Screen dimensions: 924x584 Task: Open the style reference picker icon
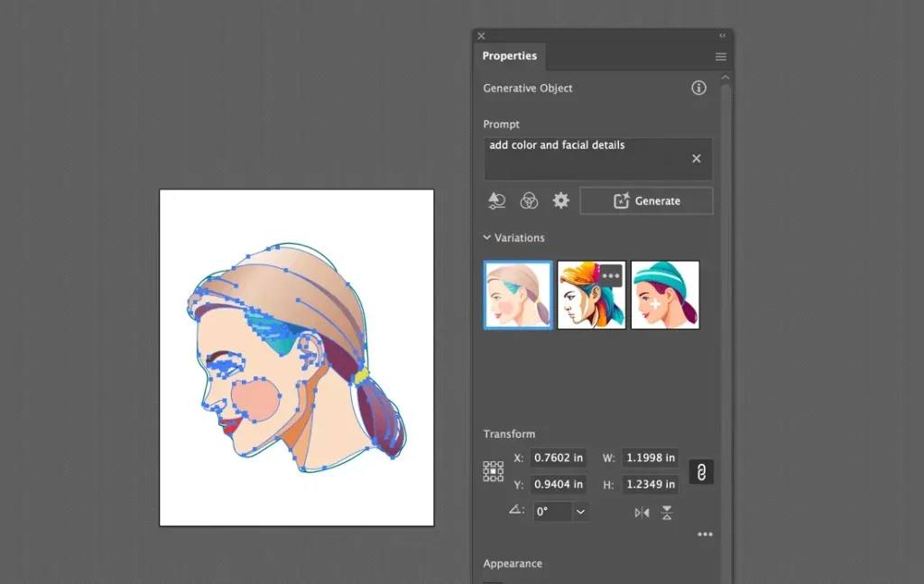496,200
